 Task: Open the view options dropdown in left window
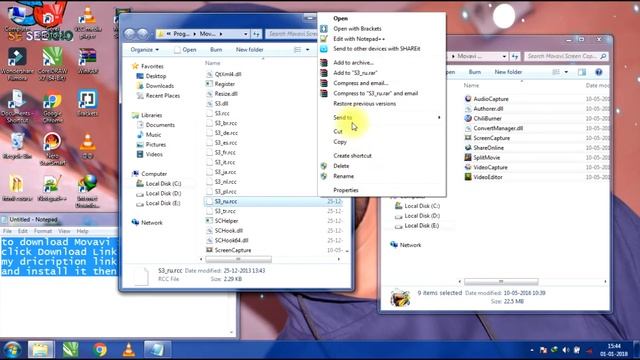click(308, 49)
